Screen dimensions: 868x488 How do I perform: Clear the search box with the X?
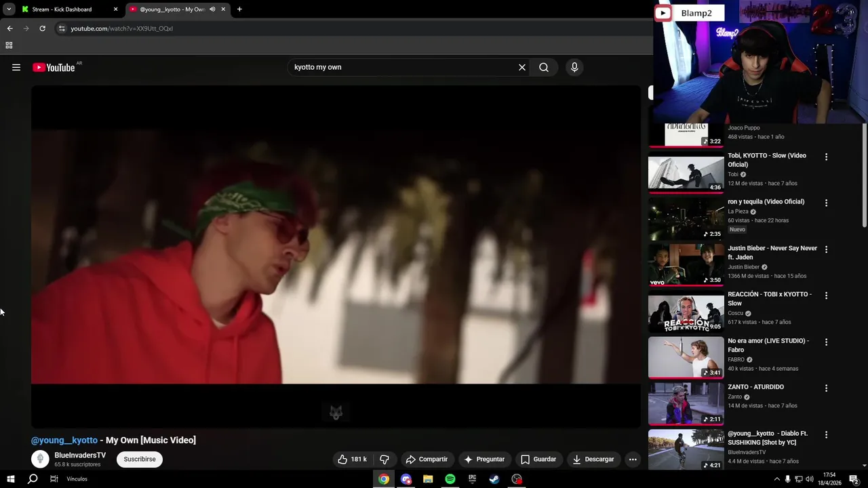tap(522, 67)
